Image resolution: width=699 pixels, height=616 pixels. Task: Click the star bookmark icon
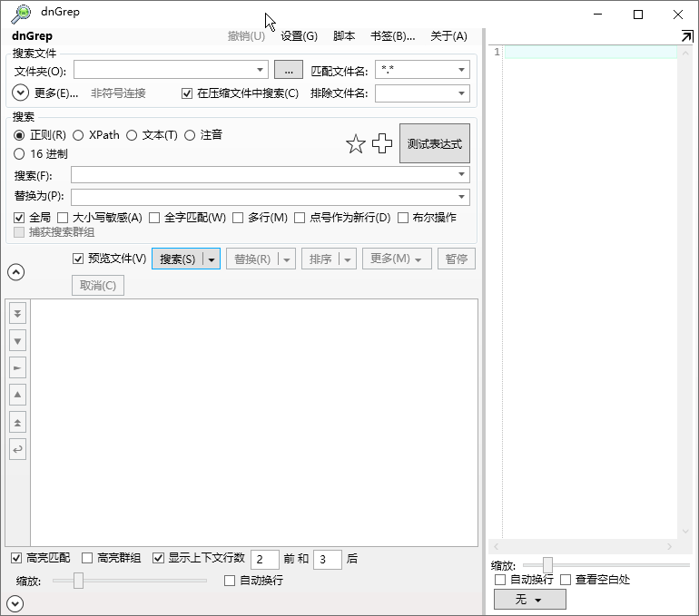tap(356, 144)
